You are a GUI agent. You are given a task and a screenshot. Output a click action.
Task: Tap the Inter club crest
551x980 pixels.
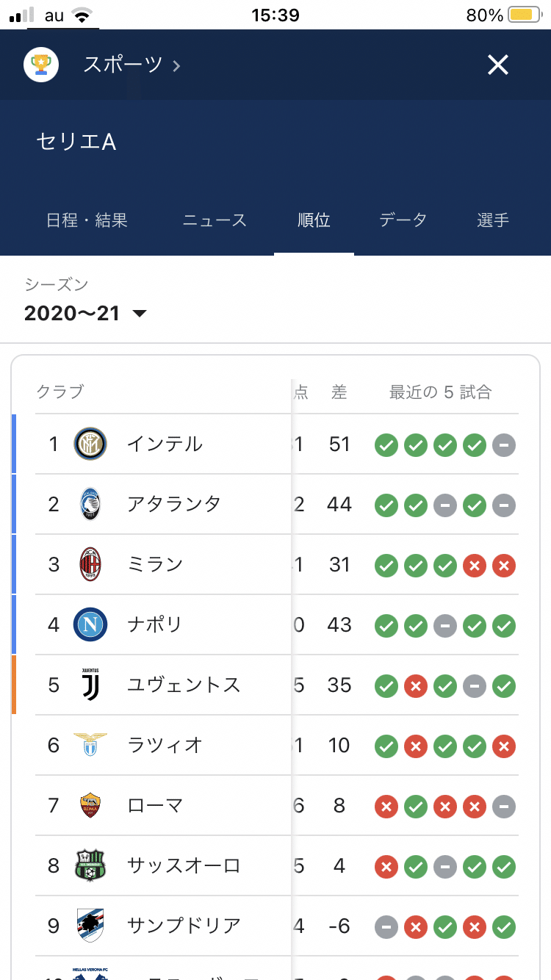click(x=90, y=444)
